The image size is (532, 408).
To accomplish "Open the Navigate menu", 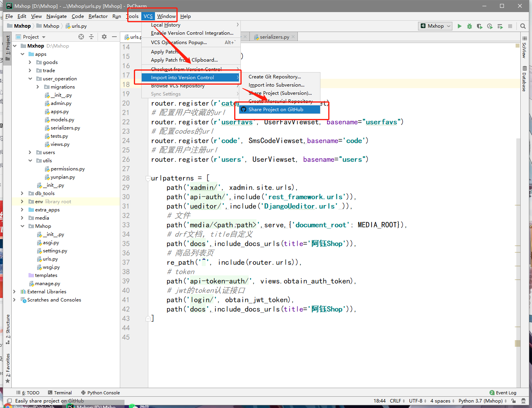I will [57, 16].
